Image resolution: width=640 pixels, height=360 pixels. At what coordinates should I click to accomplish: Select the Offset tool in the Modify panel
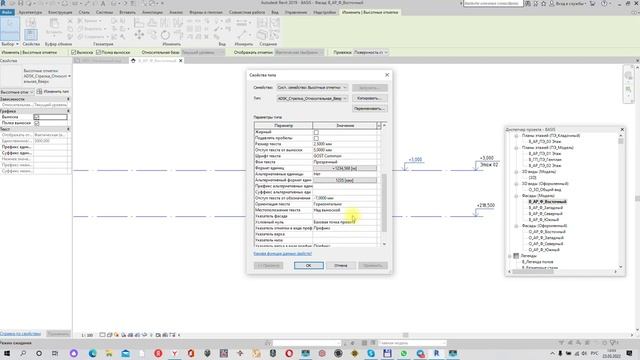pyautogui.click(x=152, y=23)
